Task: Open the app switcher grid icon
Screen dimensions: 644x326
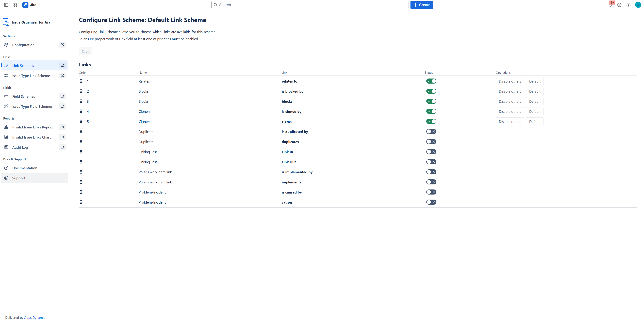Action: coord(15,5)
